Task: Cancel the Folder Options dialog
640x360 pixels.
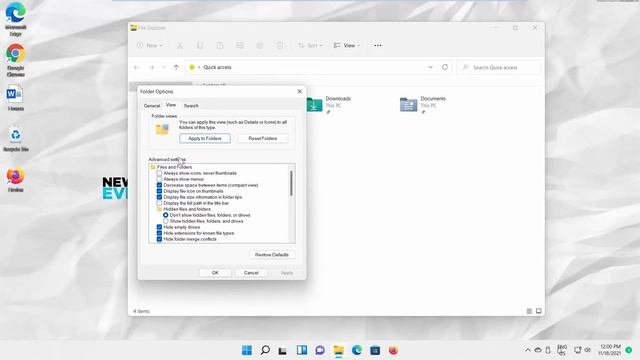Action: 251,273
